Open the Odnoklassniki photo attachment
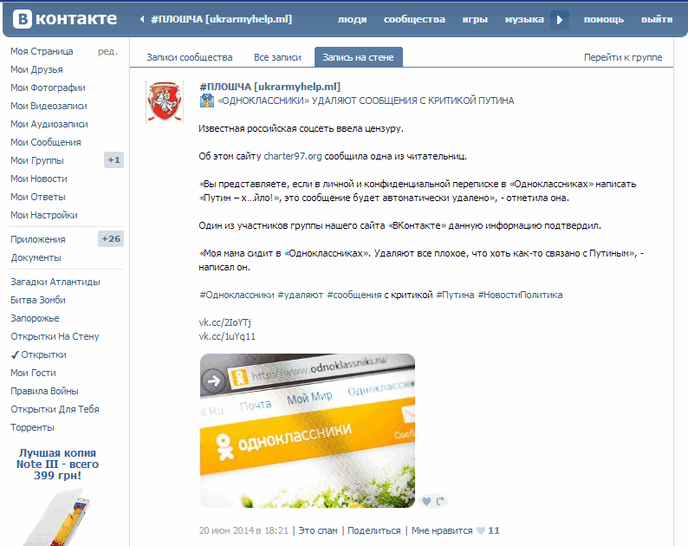This screenshot has height=546, width=688. (307, 431)
